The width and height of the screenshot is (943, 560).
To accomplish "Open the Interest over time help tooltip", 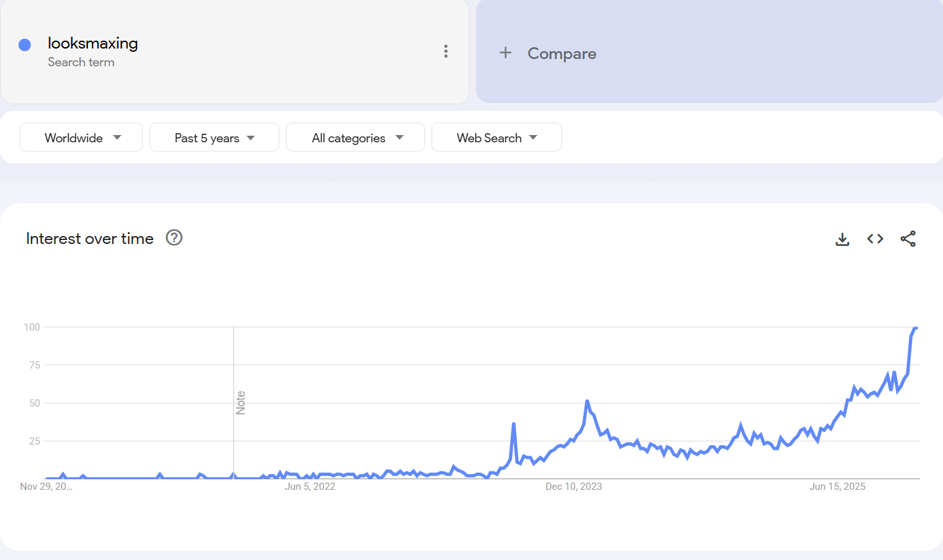I will coord(174,237).
